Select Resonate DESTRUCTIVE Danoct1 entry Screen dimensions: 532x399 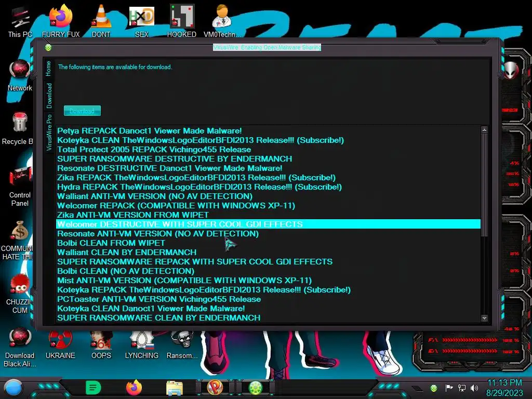point(268,168)
